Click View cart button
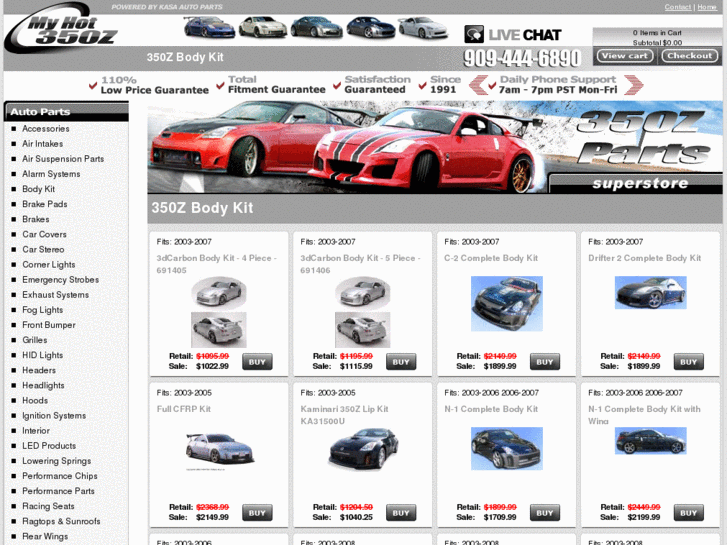Viewport: 727px width, 545px height. pos(625,56)
